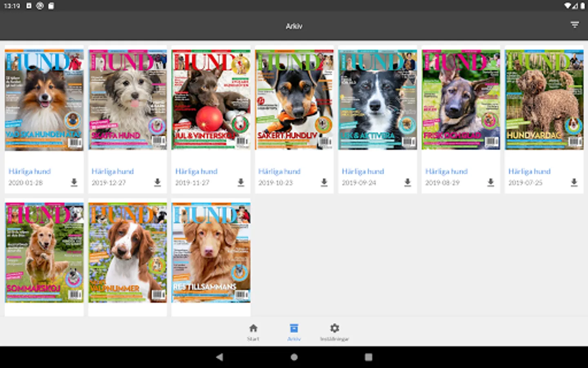Download the 2019-09-24 issue
Screen dimensions: 588x368
click(x=408, y=182)
